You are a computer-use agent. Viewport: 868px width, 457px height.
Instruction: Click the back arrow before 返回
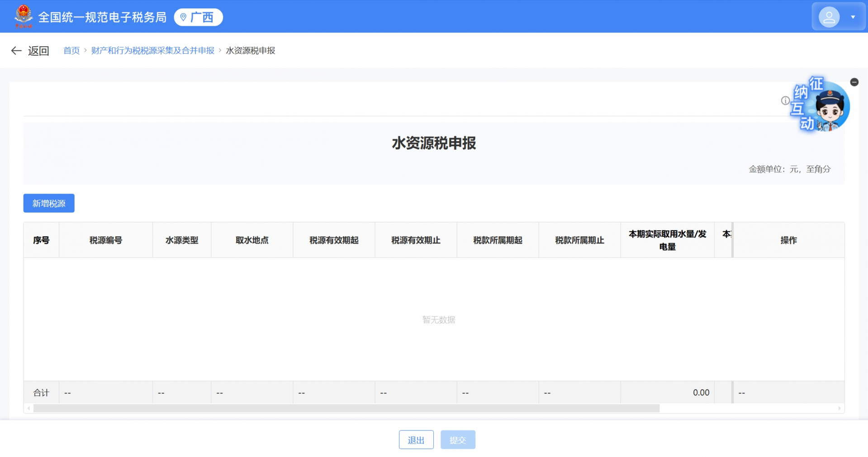coord(16,51)
